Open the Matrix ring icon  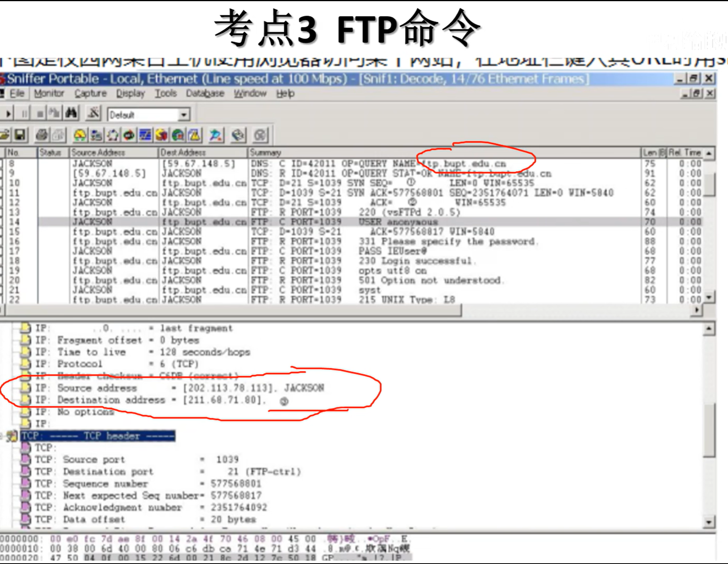(x=113, y=135)
